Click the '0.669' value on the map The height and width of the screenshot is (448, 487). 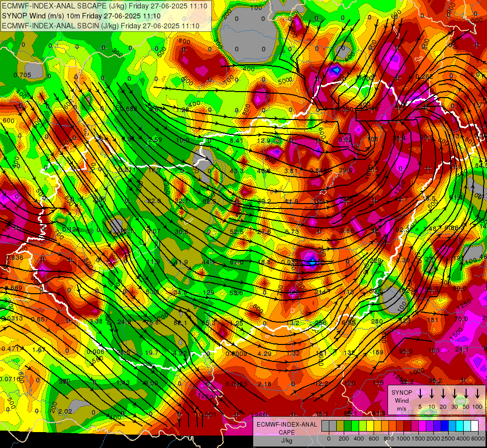(13, 288)
